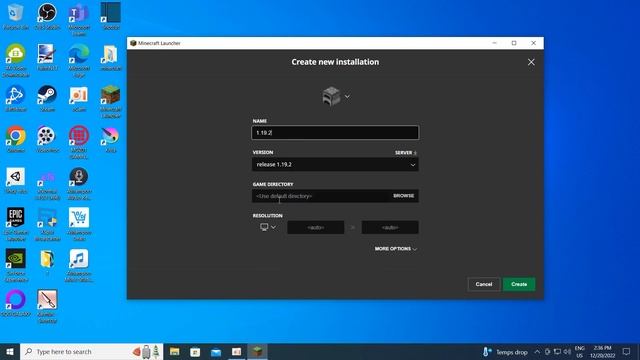
Task: Click the green Create button
Action: (x=519, y=284)
